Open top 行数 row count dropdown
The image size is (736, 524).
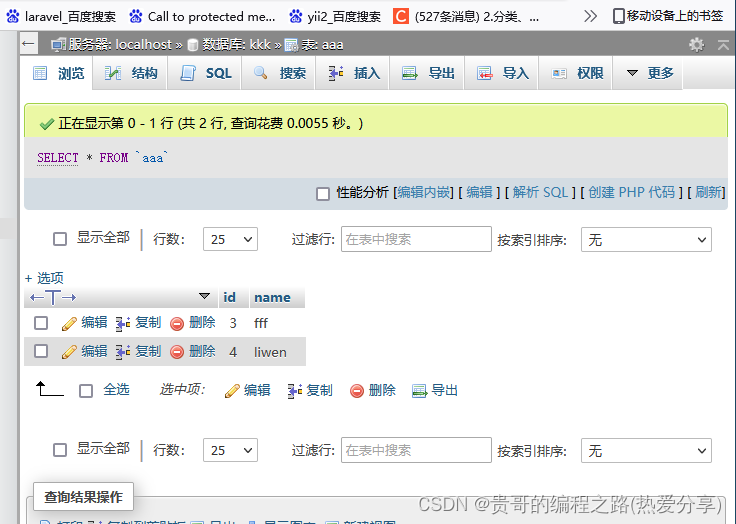coord(230,239)
